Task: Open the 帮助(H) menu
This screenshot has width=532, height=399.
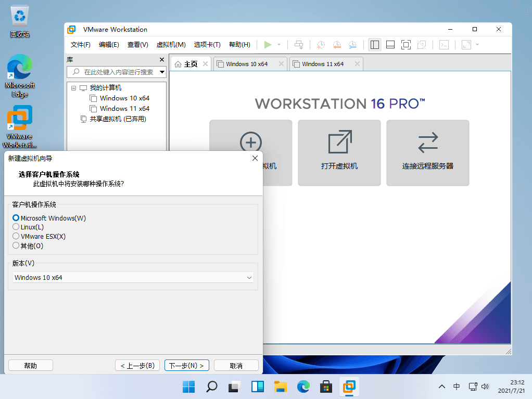Action: click(x=239, y=45)
